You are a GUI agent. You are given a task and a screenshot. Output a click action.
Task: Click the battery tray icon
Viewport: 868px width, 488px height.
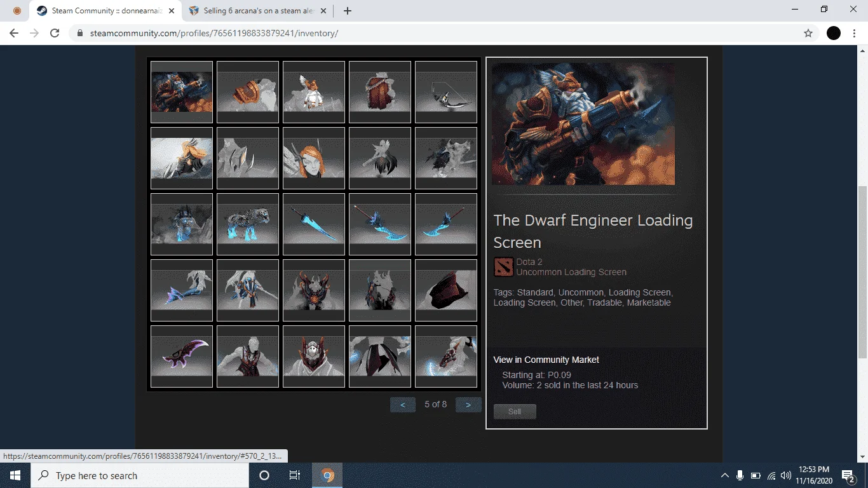[756, 475]
